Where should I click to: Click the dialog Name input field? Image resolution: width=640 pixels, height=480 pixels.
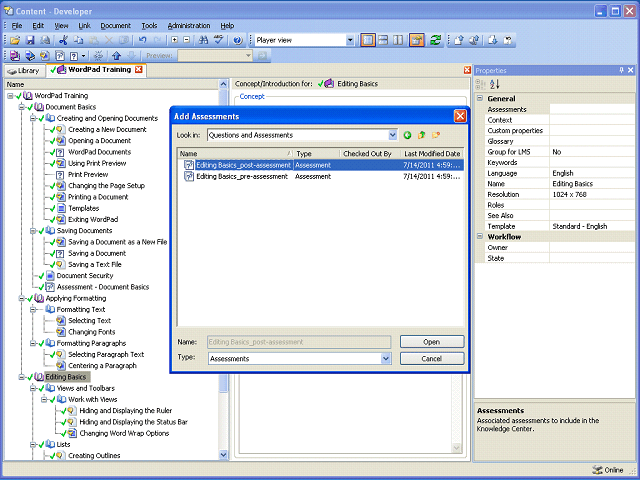299,342
